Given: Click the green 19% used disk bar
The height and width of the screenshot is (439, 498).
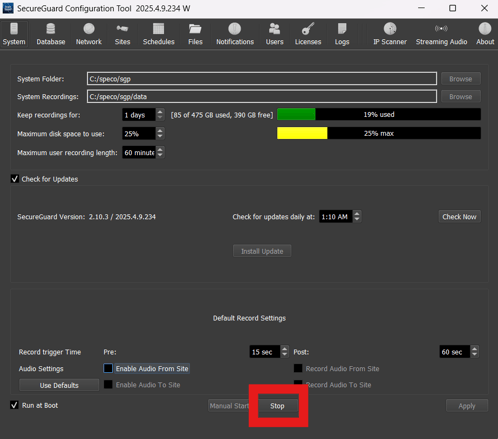Looking at the screenshot, I should (296, 114).
